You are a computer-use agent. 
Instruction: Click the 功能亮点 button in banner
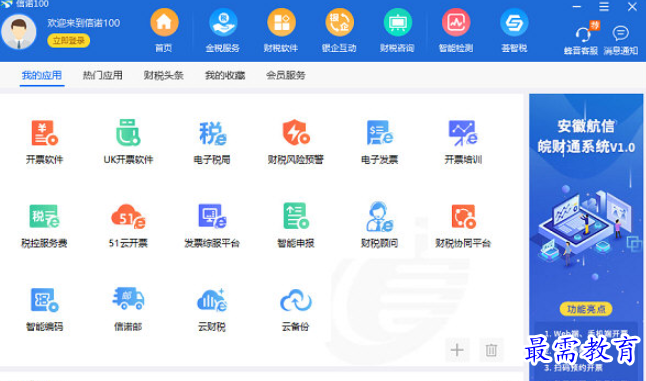(586, 309)
